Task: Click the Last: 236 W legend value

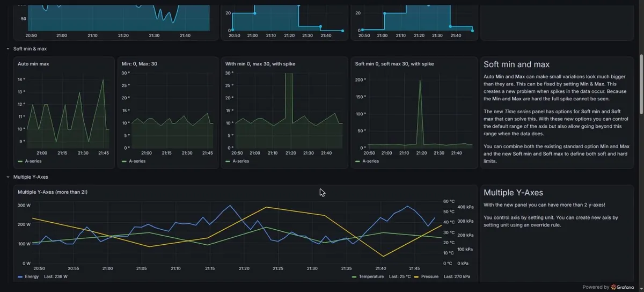Action: [55, 276]
